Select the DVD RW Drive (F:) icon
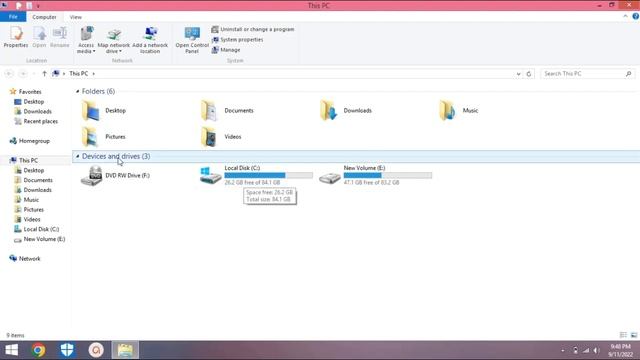 click(91, 176)
